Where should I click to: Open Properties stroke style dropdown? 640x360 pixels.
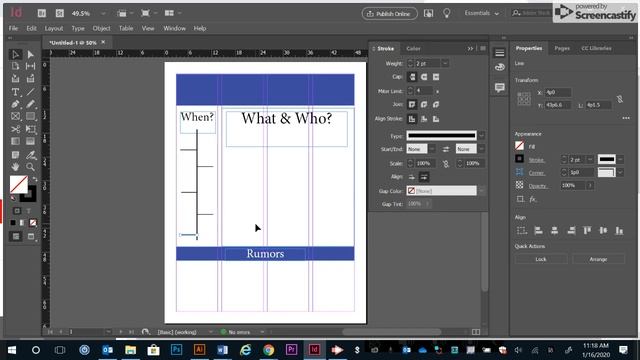coord(620,159)
